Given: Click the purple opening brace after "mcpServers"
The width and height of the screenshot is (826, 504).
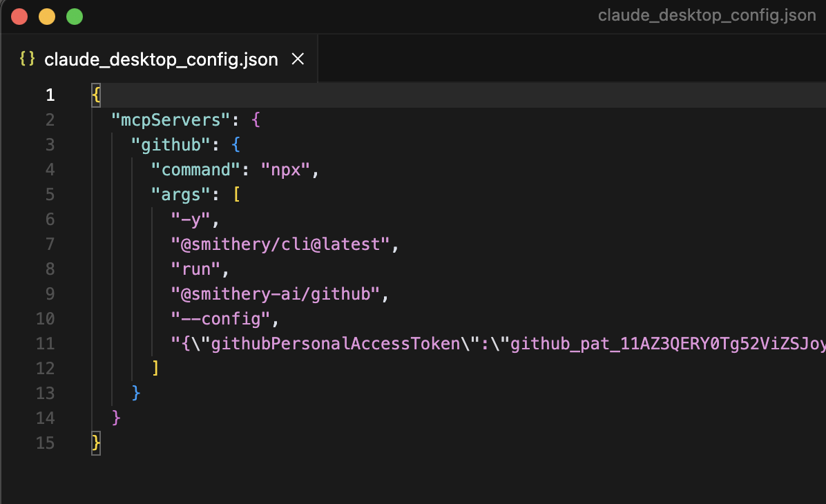Looking at the screenshot, I should click(256, 120).
